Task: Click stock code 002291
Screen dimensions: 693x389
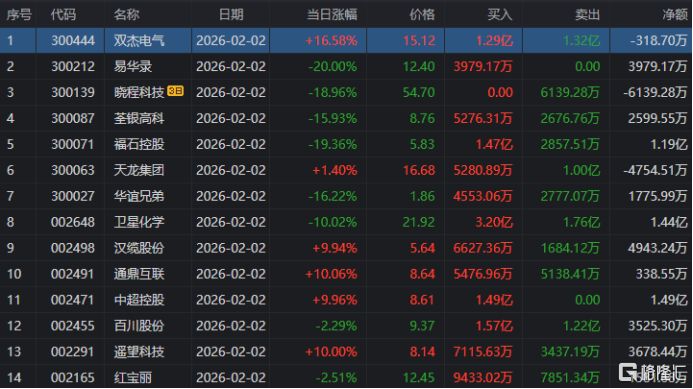Action: pyautogui.click(x=72, y=352)
